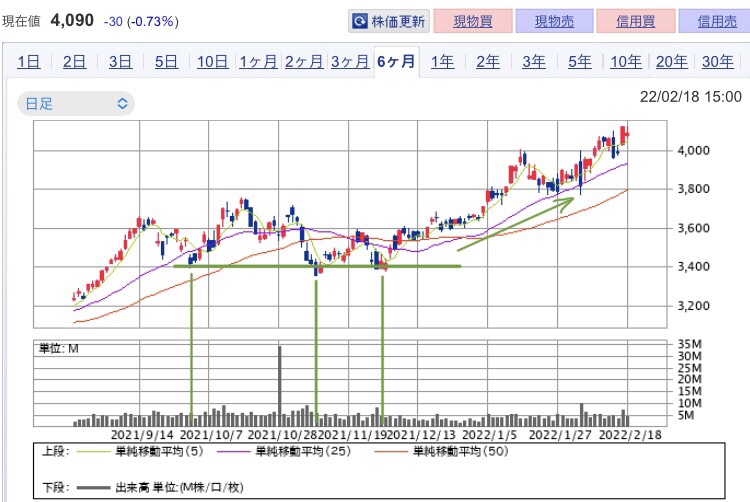Click the -30 (-0.73%) change value
Viewport: 750px width, 502px height.
[141, 22]
